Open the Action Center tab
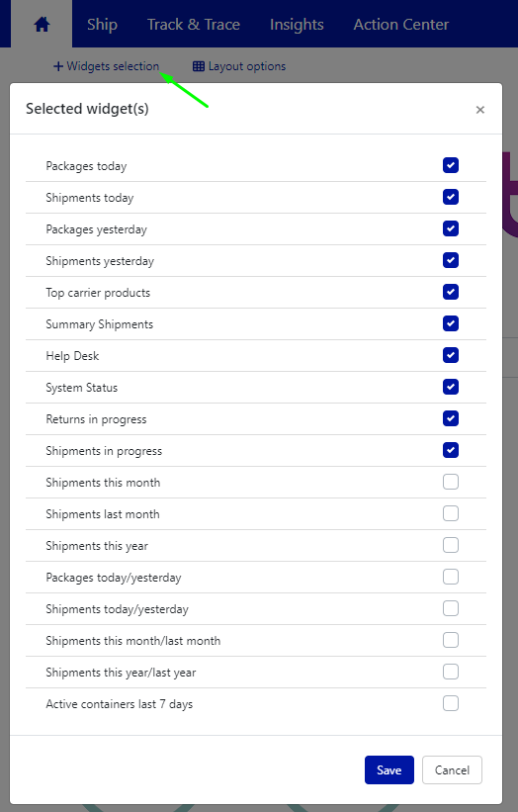Viewport: 518px width, 812px height. tap(401, 25)
